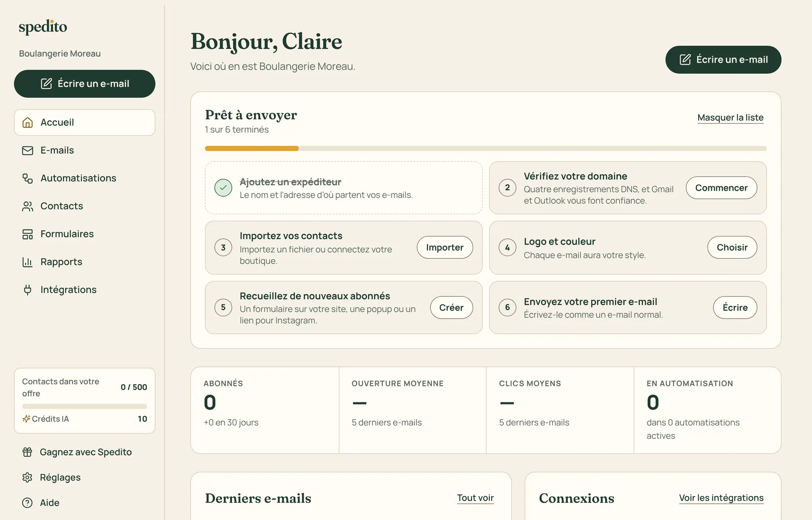
Task: Click the sparkle icon beside Crédits IA
Action: click(x=26, y=419)
